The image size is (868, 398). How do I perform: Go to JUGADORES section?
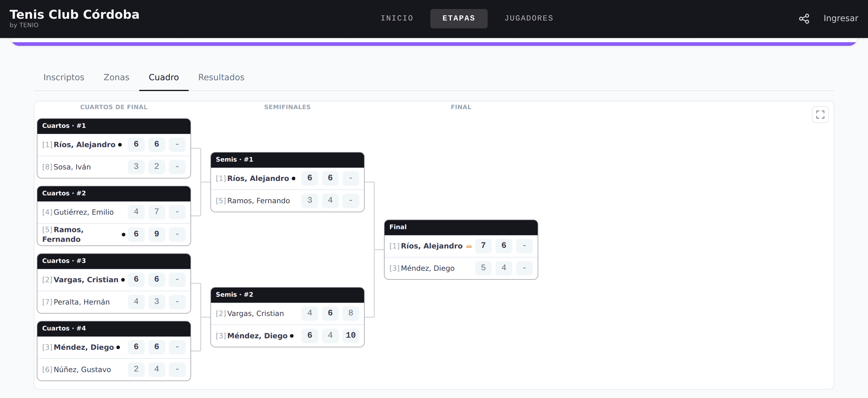point(529,18)
